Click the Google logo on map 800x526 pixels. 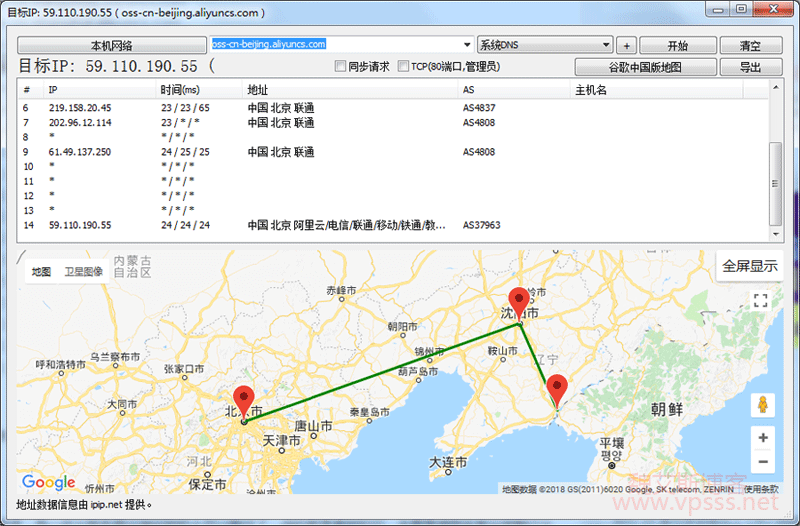tap(48, 482)
